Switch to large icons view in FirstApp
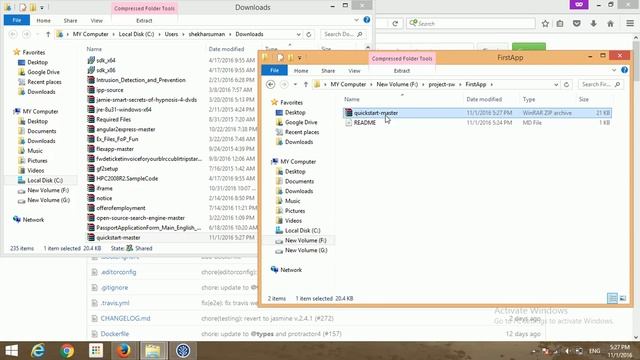This screenshot has height=360, width=640. click(x=623, y=298)
